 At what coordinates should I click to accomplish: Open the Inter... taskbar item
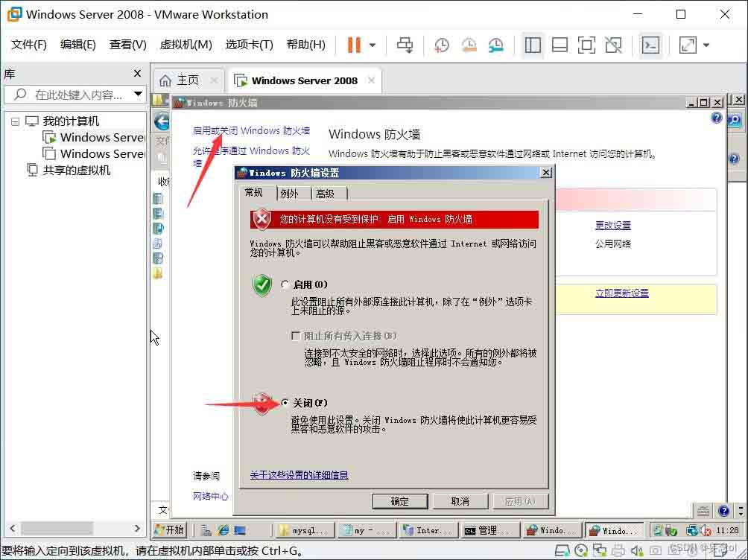[x=428, y=530]
